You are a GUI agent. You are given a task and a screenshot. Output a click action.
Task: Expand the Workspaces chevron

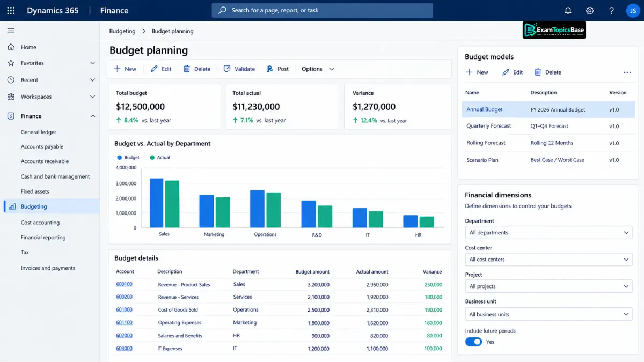[92, 97]
